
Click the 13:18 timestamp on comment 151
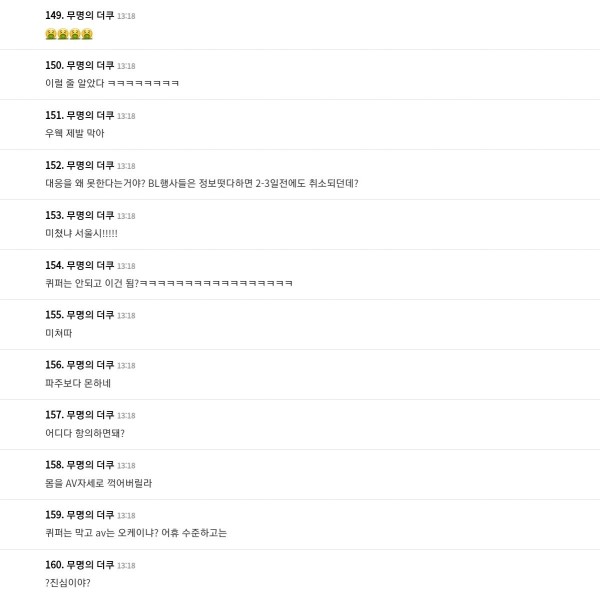coord(126,116)
